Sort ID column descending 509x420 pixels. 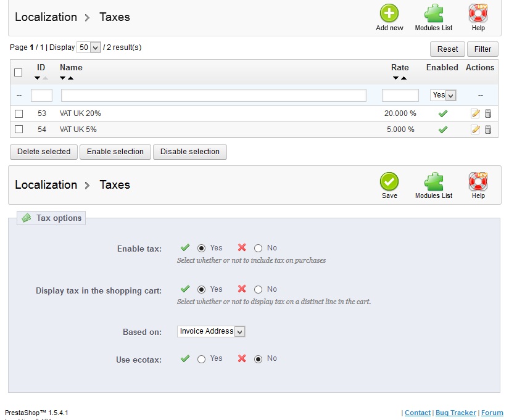(38, 78)
